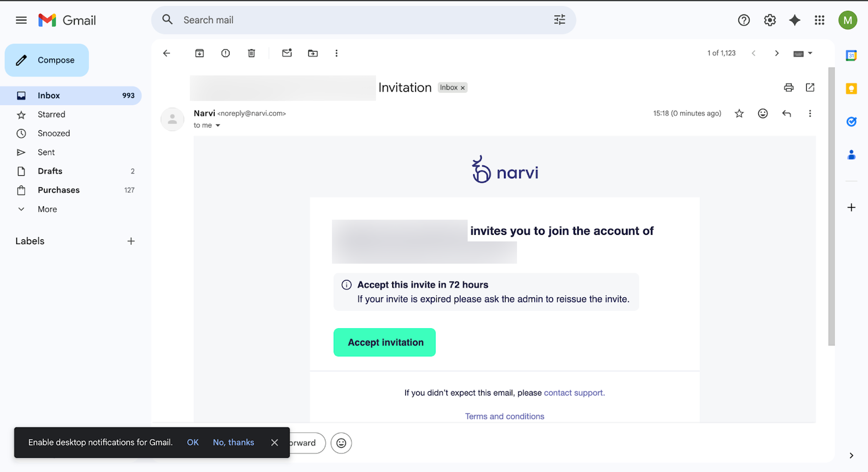Delete the open email
The height and width of the screenshot is (472, 868).
coord(251,53)
